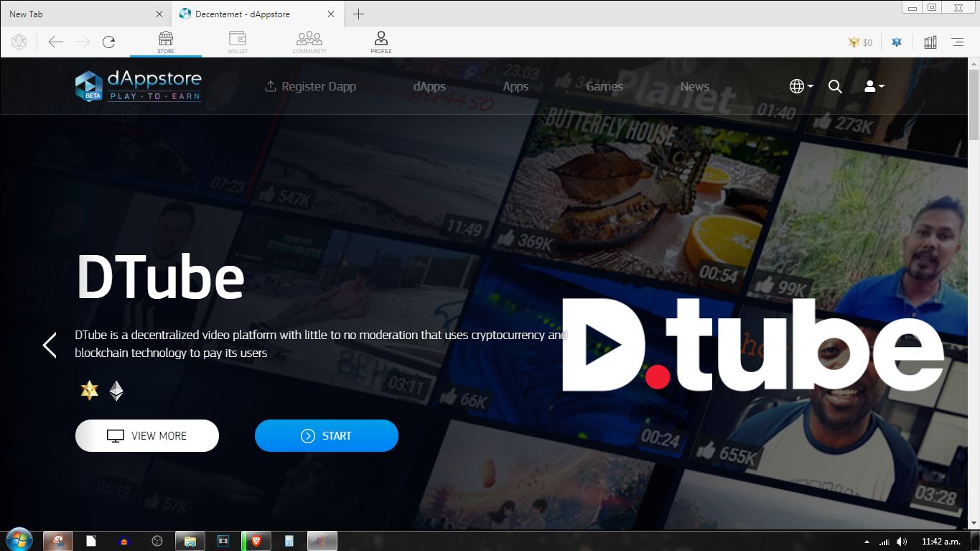Screen dimensions: 980x551
Task: Show hidden system tray icons
Action: pos(867,542)
